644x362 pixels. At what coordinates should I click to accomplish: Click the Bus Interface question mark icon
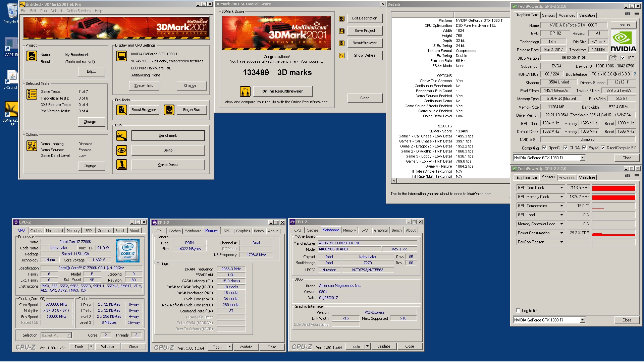pyautogui.click(x=635, y=74)
